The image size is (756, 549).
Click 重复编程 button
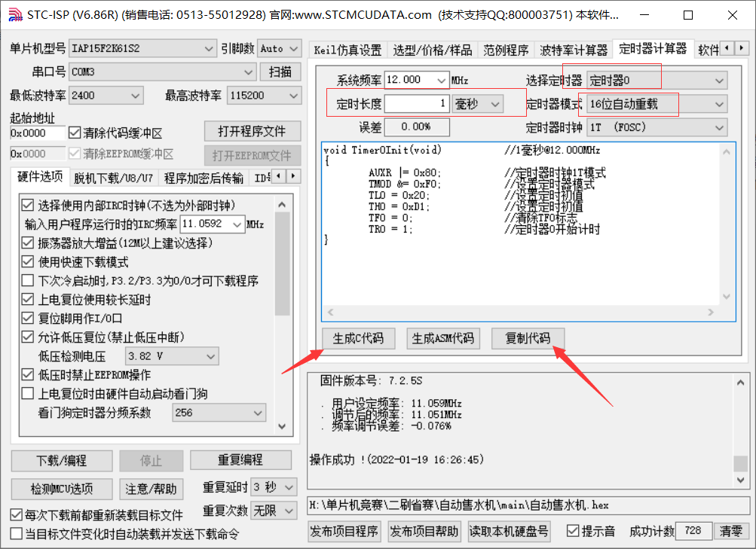click(x=240, y=460)
